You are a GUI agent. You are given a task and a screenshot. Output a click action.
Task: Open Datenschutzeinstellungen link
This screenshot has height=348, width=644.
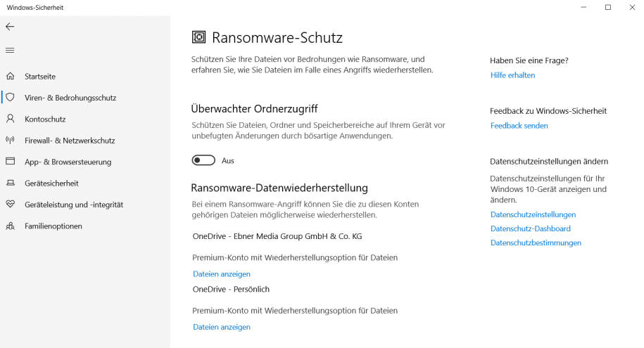click(533, 214)
